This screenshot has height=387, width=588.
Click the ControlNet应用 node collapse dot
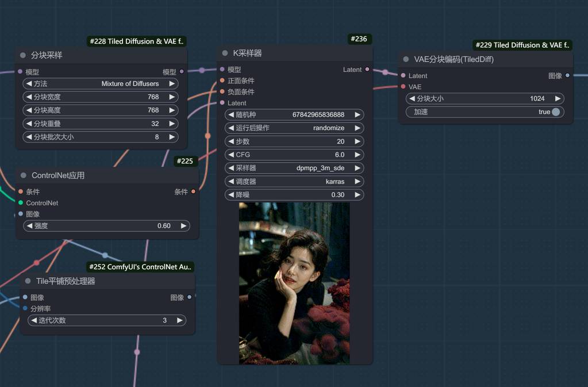[24, 175]
